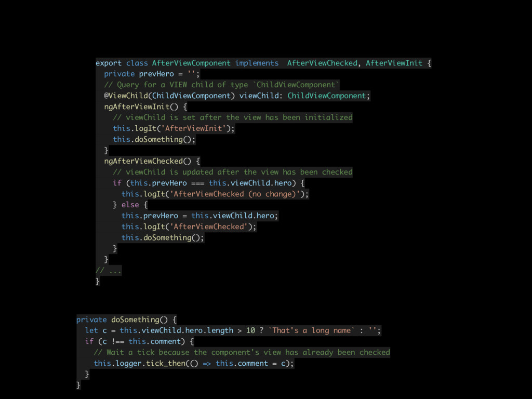
Task: Click the 'ngAfterViewChecked() {' method line
Action: tap(152, 161)
